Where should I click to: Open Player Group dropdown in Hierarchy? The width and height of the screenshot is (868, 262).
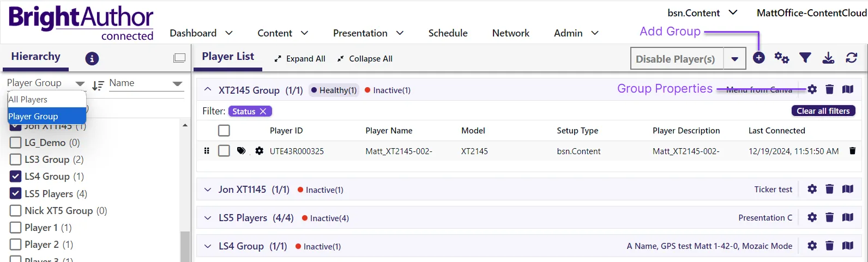coord(46,83)
